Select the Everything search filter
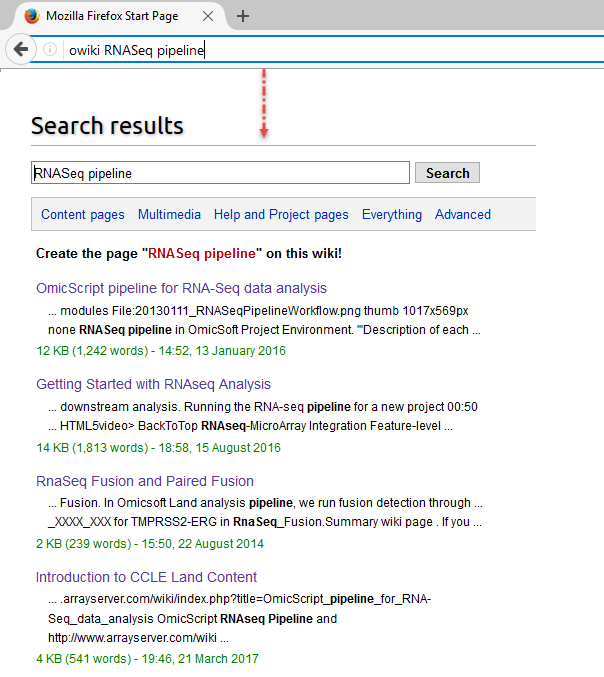This screenshot has width=604, height=677. 391,214
